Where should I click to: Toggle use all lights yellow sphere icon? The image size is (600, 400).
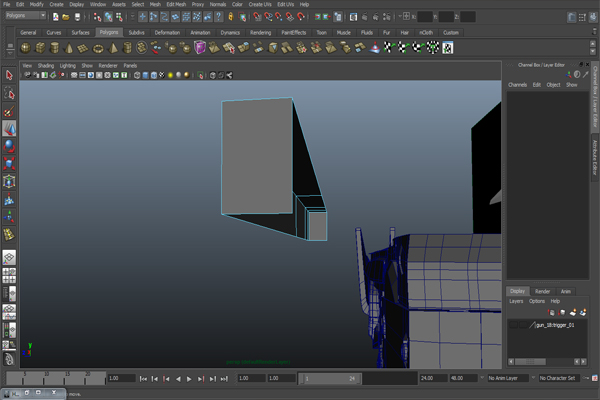(x=171, y=75)
